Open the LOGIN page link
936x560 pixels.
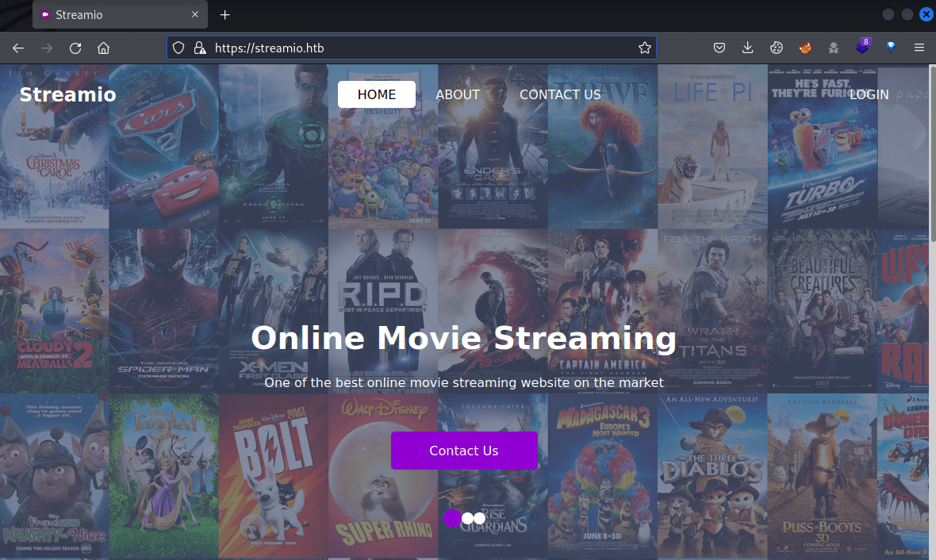[x=869, y=94]
